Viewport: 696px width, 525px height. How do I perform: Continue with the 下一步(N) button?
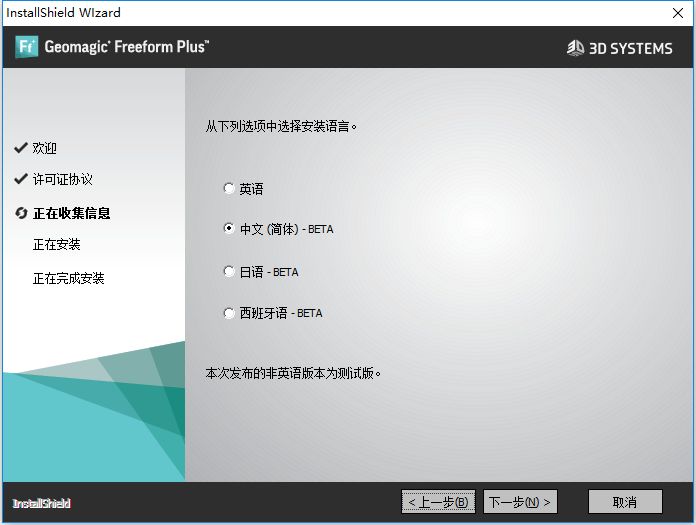[520, 501]
